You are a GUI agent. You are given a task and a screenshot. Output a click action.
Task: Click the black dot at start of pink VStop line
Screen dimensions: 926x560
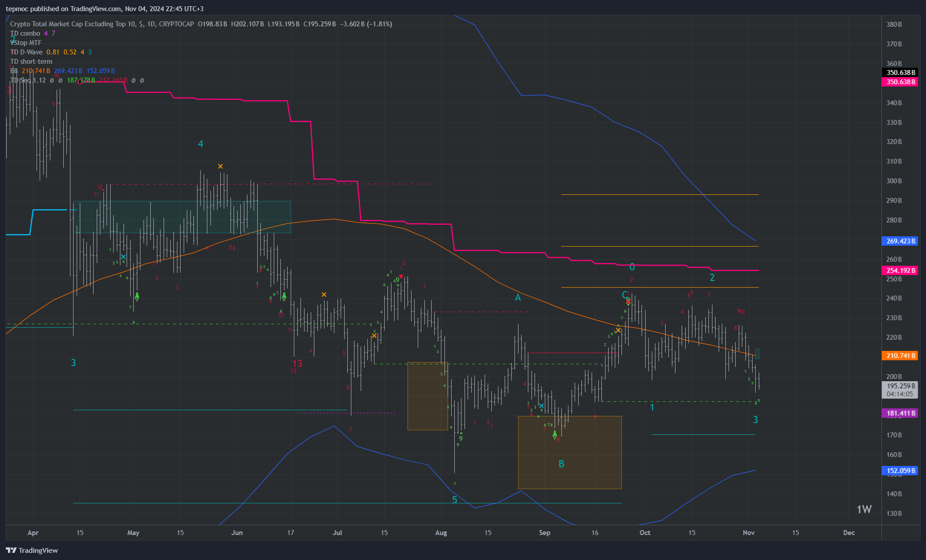pyautogui.click(x=80, y=82)
